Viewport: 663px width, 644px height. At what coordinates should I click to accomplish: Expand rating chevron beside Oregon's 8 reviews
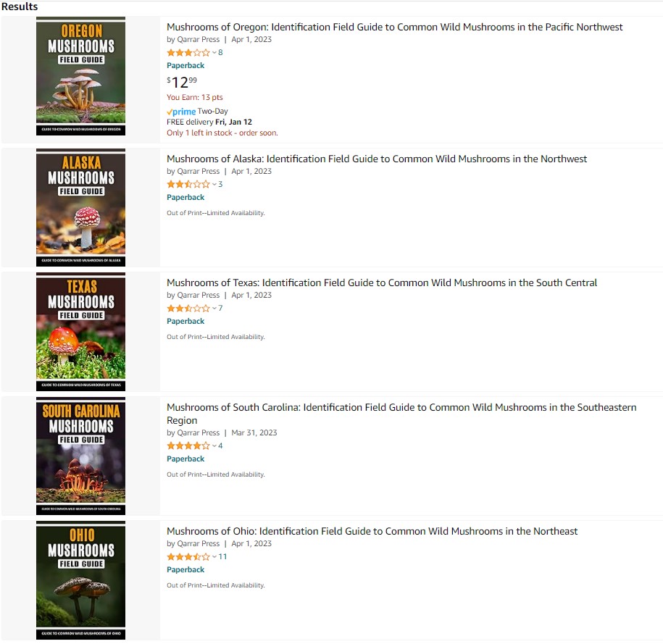[x=214, y=53]
